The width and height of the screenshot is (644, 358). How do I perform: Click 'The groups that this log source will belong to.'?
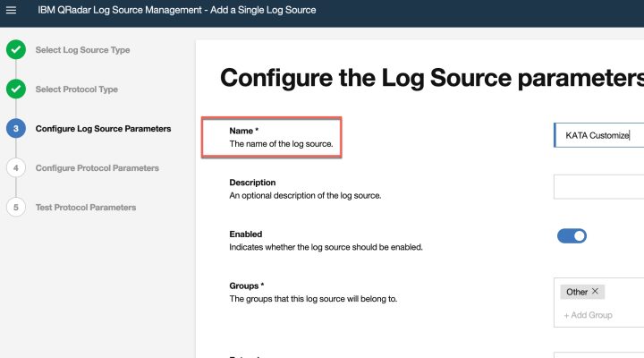[x=313, y=299]
